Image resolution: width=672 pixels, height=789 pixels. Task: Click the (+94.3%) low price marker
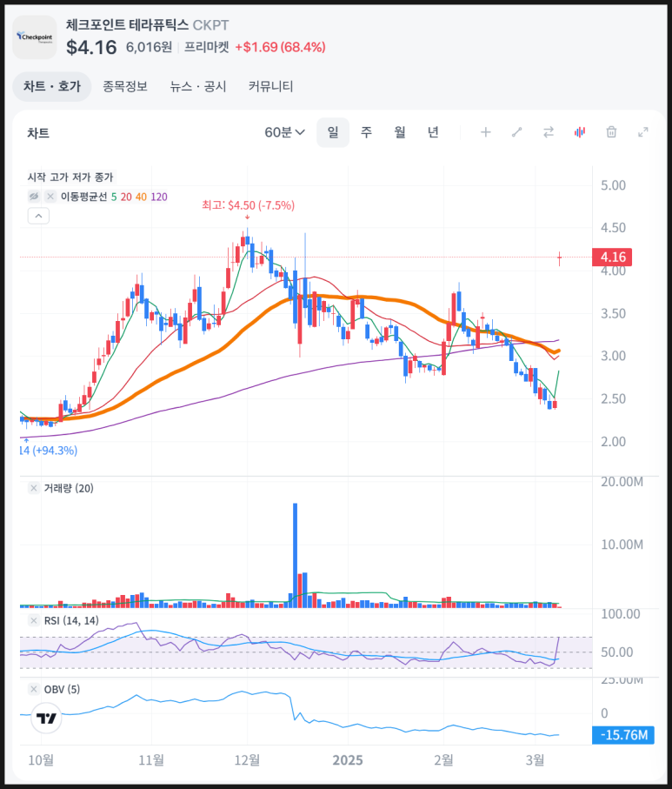click(x=49, y=451)
